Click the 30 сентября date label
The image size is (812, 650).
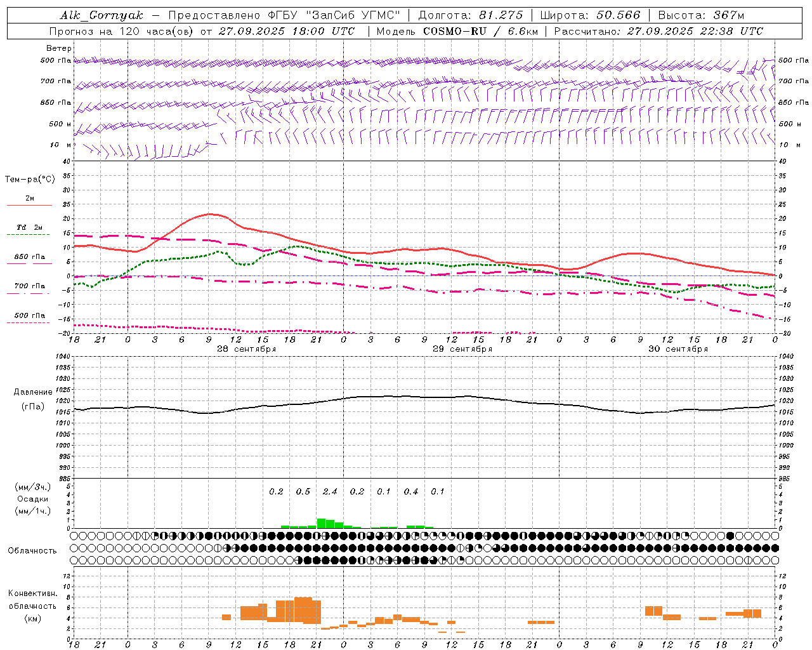coord(678,349)
